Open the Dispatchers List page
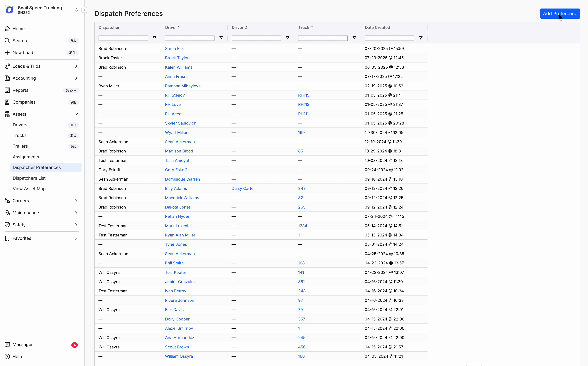588x366 pixels. pos(46,178)
